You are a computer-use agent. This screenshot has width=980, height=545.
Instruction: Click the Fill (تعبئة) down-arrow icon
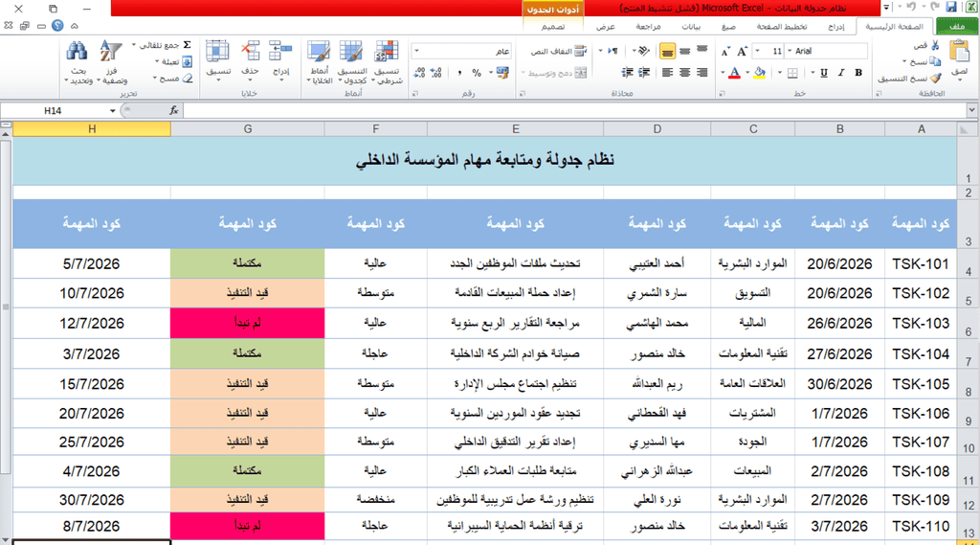coord(187,61)
